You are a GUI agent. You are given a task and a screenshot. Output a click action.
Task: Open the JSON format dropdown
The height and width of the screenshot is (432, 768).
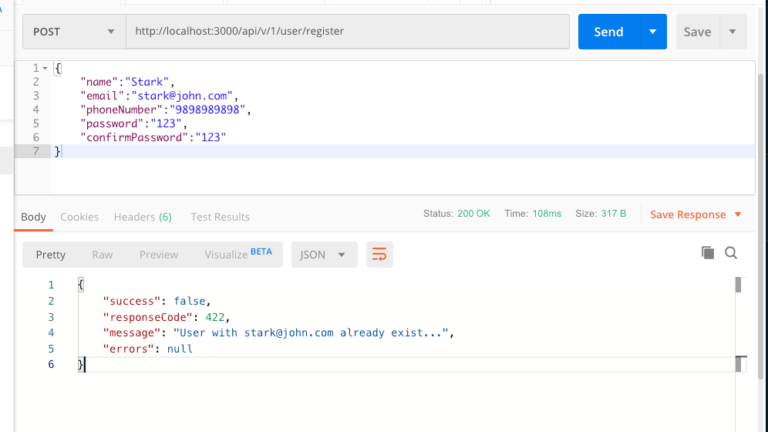(x=324, y=255)
